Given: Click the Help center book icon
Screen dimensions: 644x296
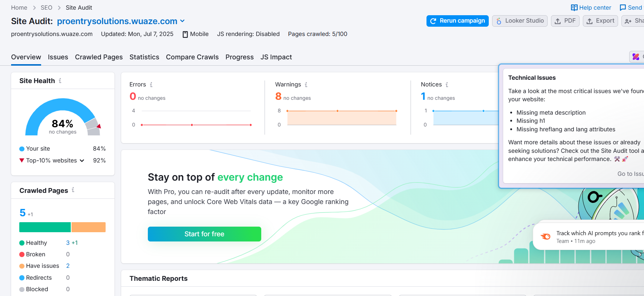Looking at the screenshot, I should pos(574,8).
